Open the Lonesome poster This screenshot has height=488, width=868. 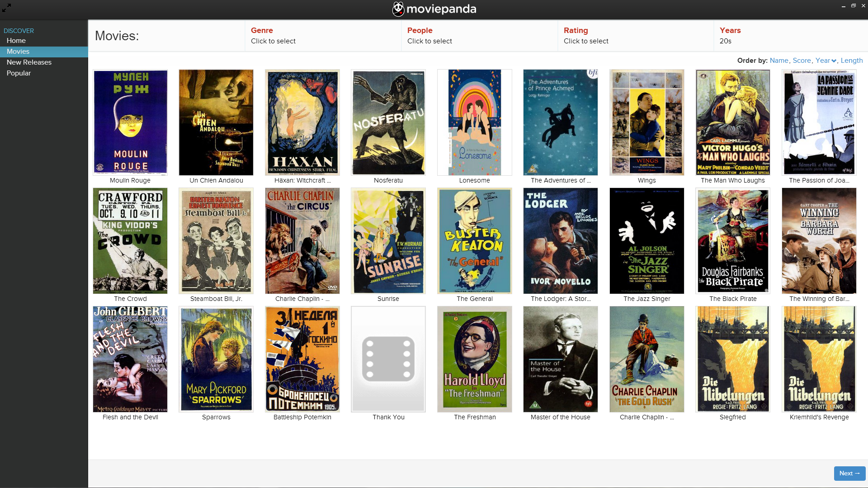point(475,122)
